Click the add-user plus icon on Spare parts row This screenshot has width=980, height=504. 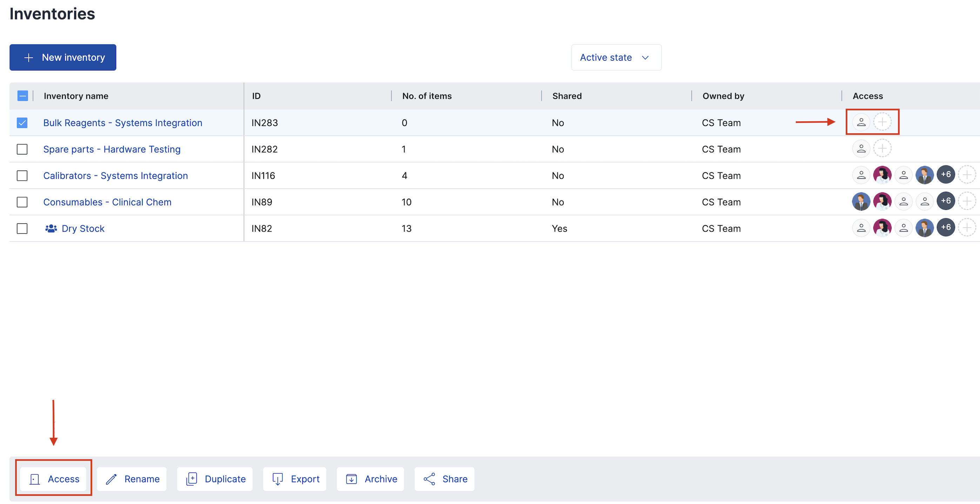(x=882, y=149)
